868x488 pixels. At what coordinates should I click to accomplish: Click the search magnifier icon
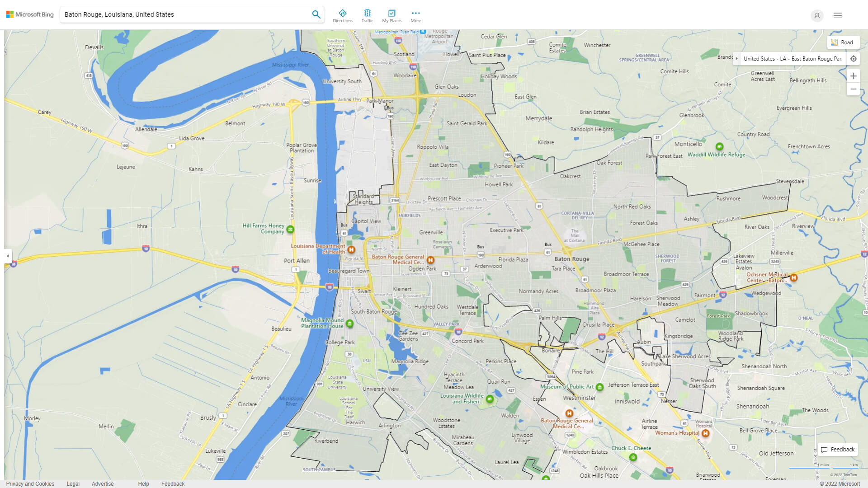pyautogui.click(x=316, y=14)
